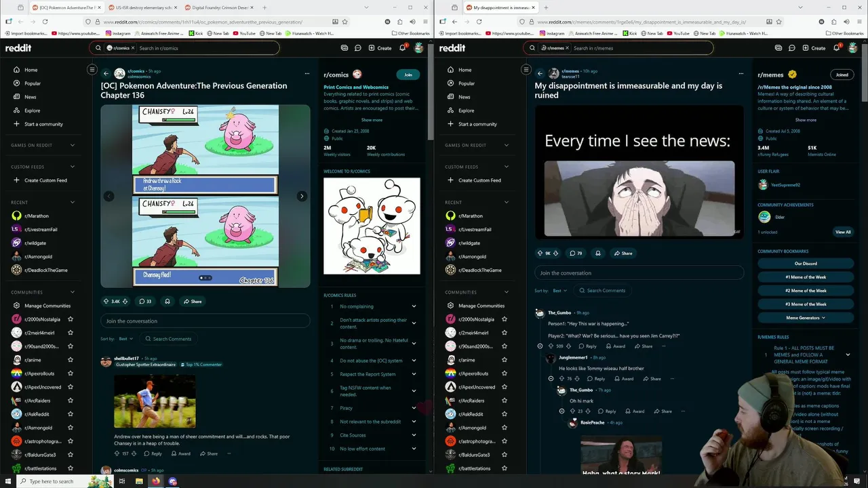Click Show more in r/comics description
The image size is (868, 488).
[x=372, y=120]
